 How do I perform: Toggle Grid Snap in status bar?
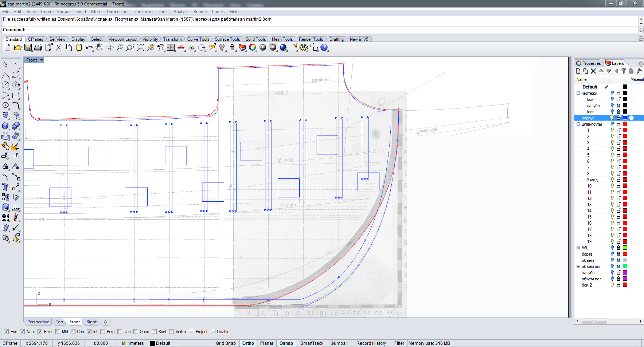[225, 343]
